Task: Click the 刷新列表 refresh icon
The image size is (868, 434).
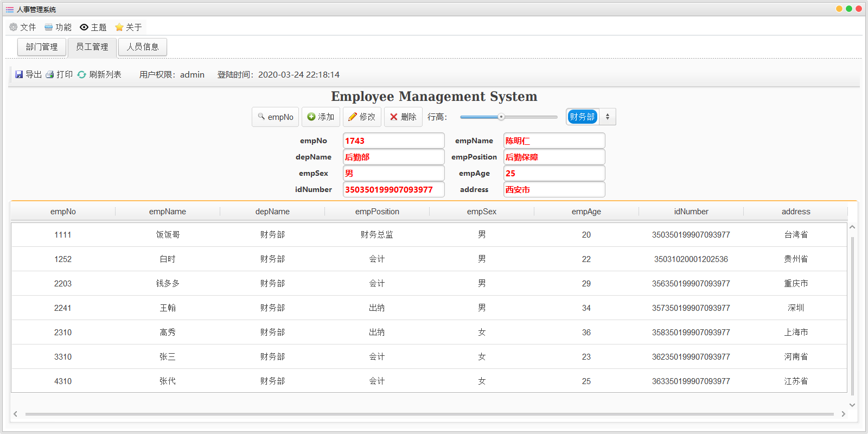Action: pos(81,74)
